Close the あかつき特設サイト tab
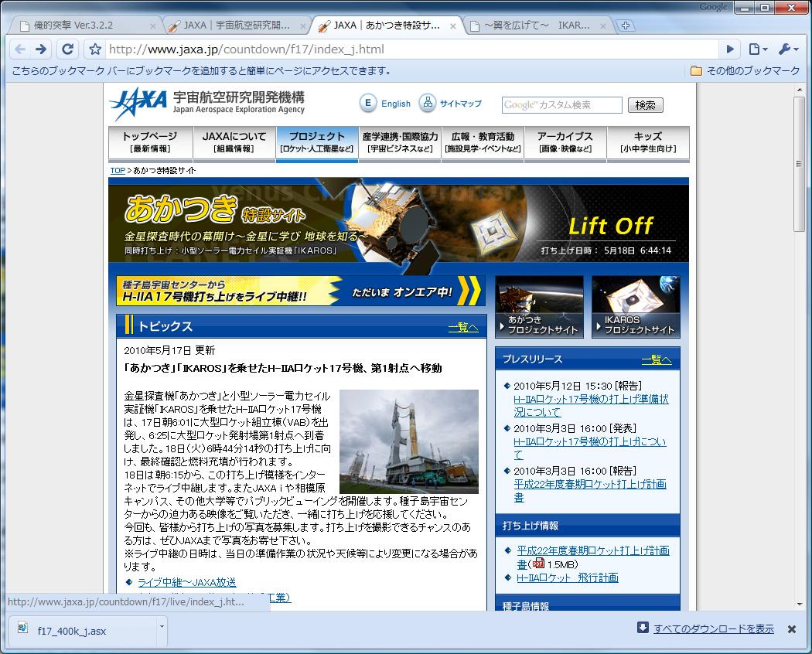Screen dimensions: 812x654 coord(453,26)
